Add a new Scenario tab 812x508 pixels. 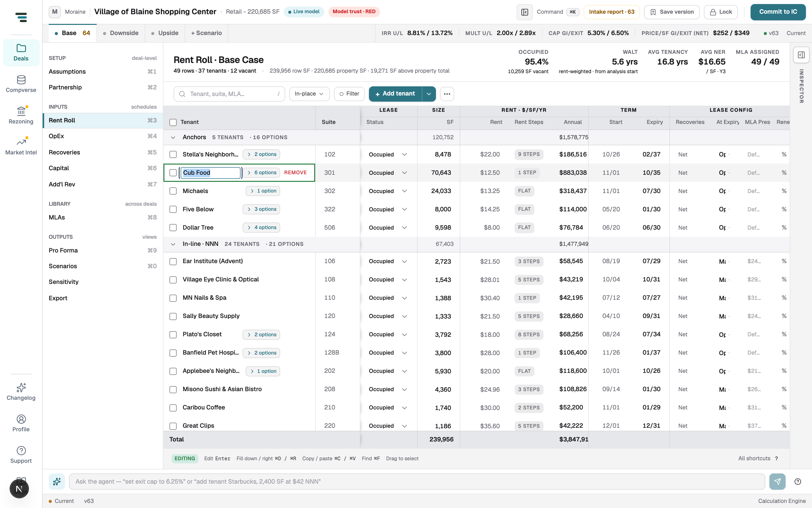206,33
